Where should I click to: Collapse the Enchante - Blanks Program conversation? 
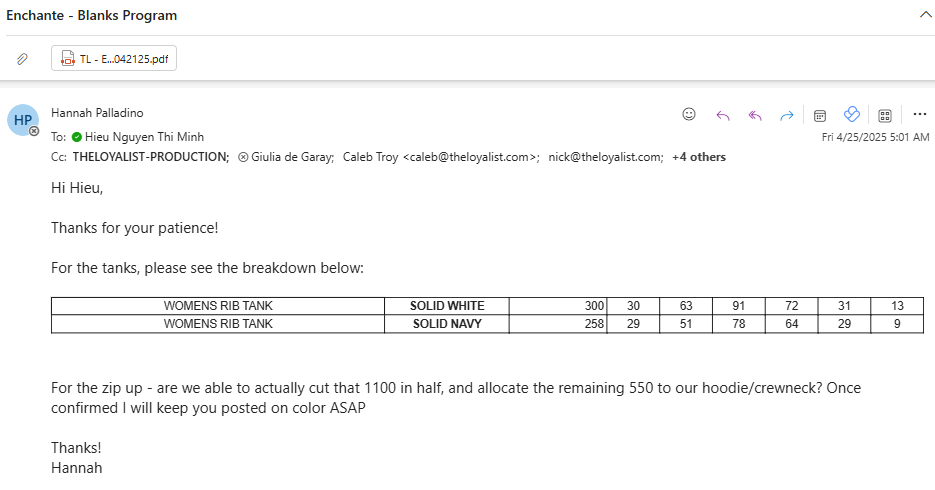click(925, 15)
